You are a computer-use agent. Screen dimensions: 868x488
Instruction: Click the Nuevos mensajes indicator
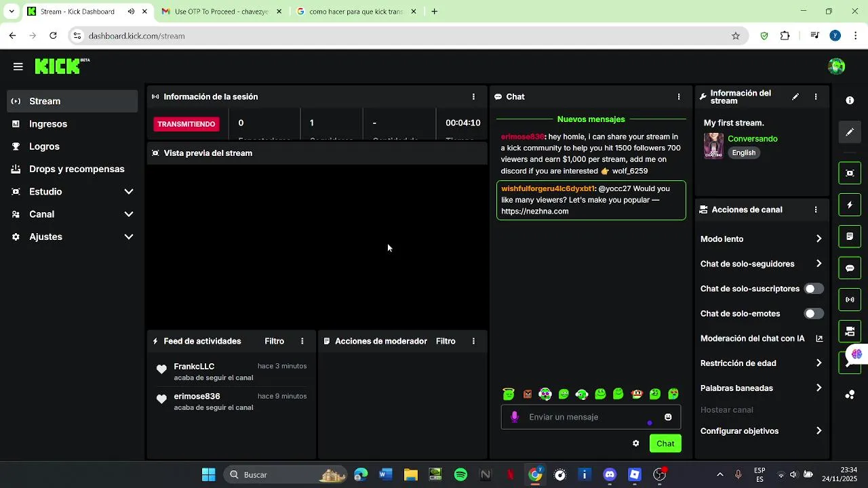click(x=591, y=119)
